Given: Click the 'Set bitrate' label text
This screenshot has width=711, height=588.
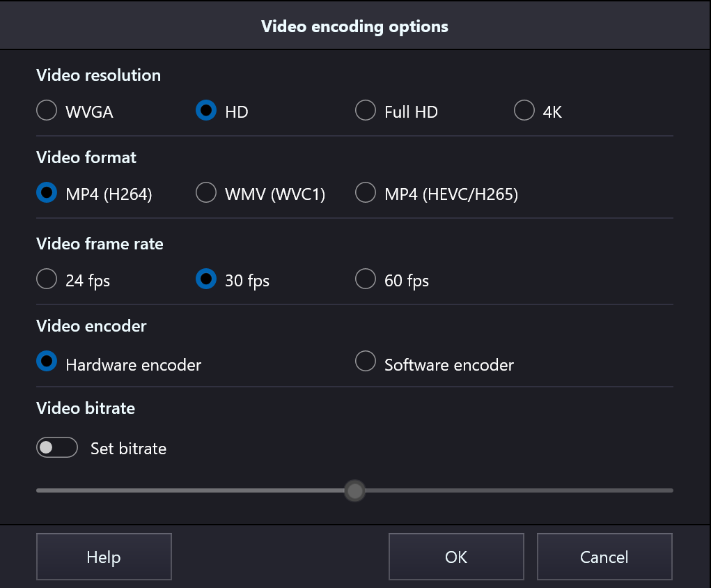Looking at the screenshot, I should click(128, 449).
